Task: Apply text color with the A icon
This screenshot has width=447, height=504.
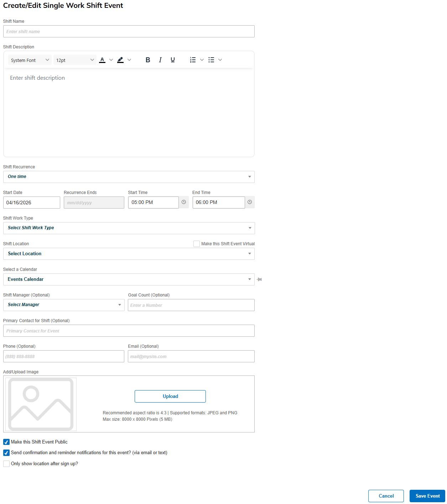Action: tap(102, 60)
